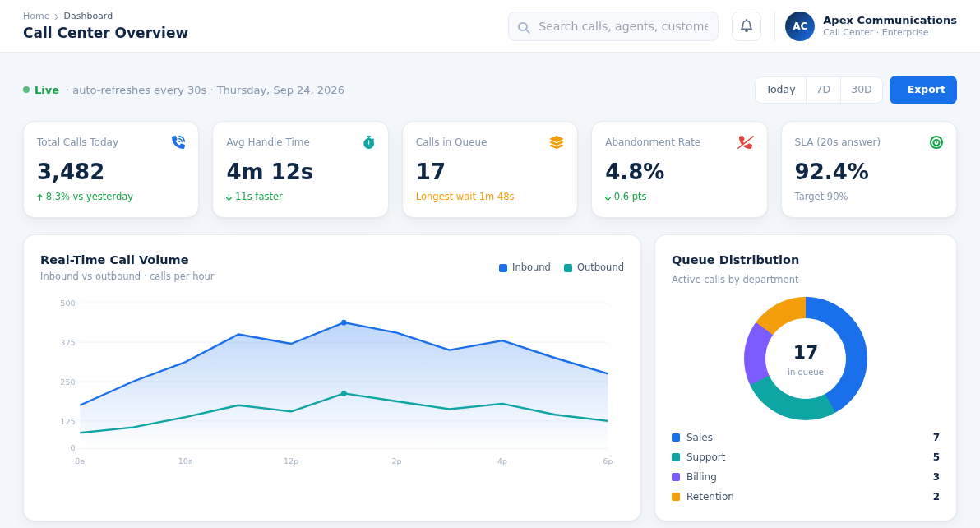Image resolution: width=980 pixels, height=528 pixels.
Task: Click the Inbound peak data point marker
Action: click(x=344, y=323)
